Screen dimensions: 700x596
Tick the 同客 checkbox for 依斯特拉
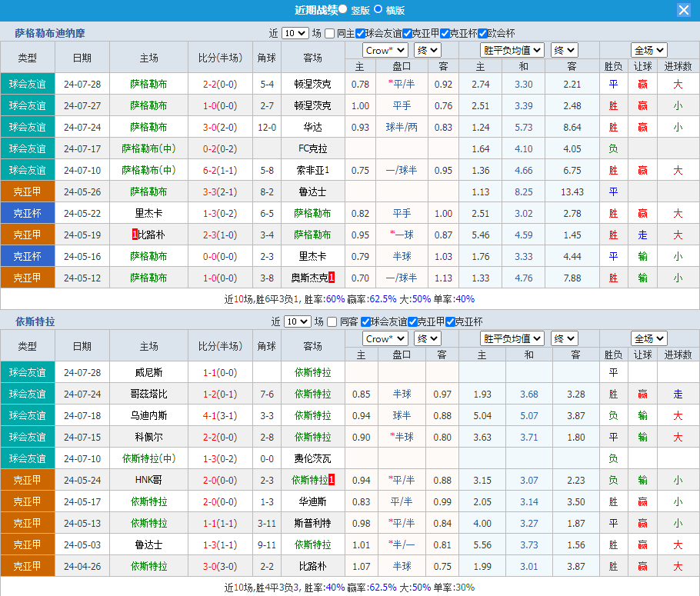tap(332, 321)
